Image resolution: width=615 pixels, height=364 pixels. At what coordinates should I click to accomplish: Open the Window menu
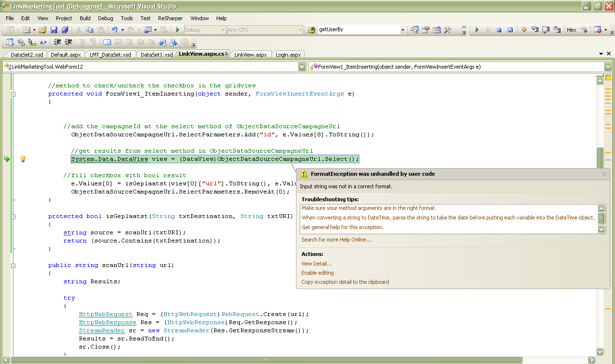(199, 18)
